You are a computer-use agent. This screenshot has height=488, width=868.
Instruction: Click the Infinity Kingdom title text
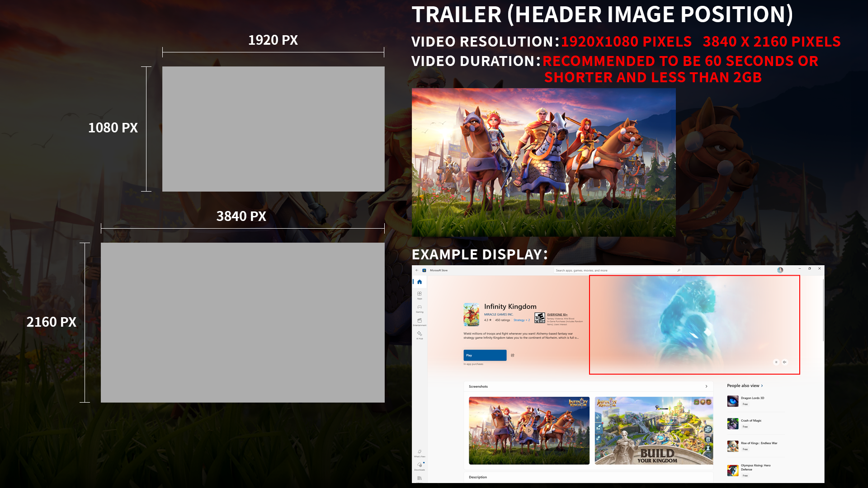coord(510,306)
